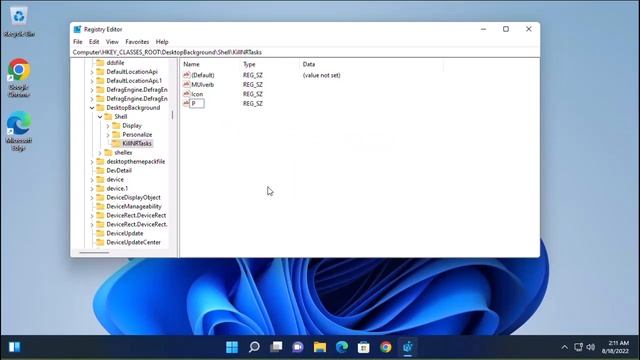Open the Start menu in taskbar center

click(232, 347)
